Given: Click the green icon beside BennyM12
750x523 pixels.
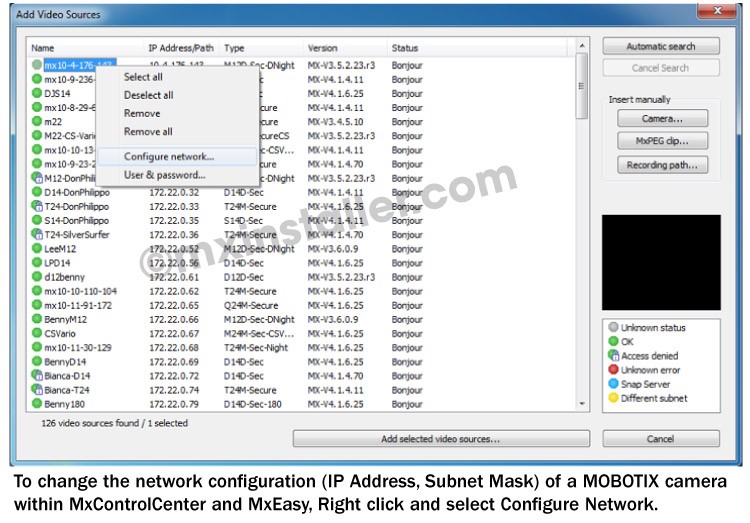Looking at the screenshot, I should (x=37, y=319).
